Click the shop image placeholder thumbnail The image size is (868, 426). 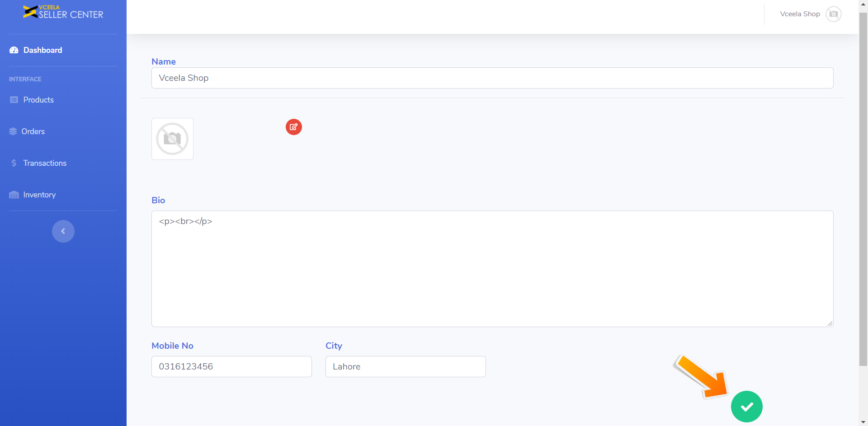coord(172,139)
